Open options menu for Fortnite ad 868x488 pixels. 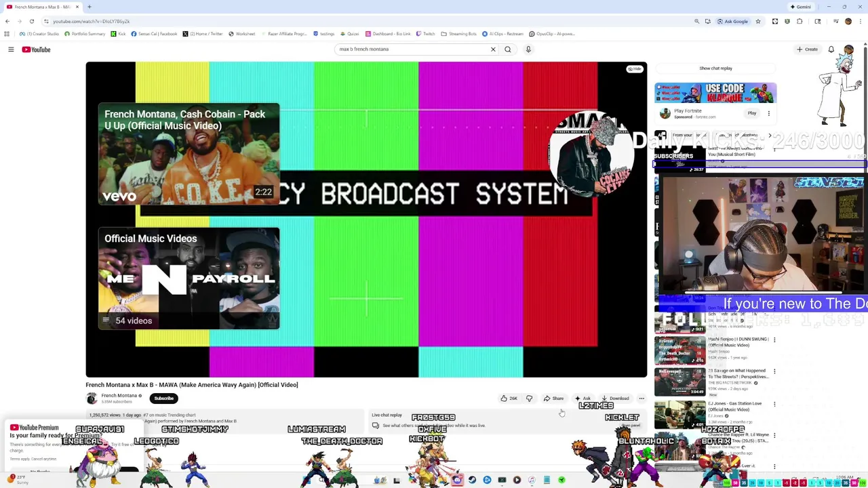click(x=768, y=113)
